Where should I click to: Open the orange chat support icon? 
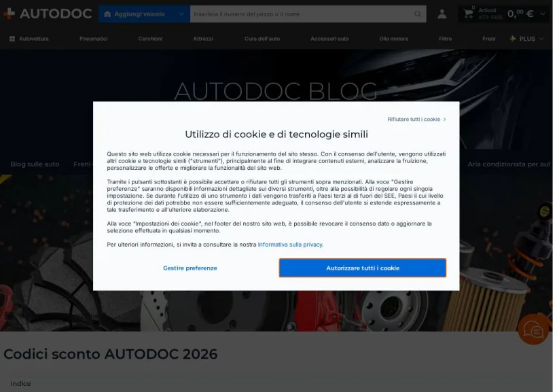point(533,329)
